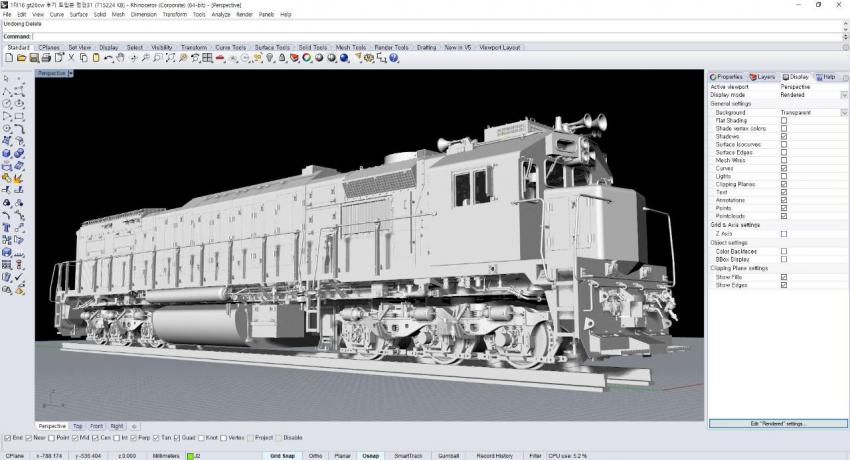Click the four-viewport layout icon
The width and height of the screenshot is (850, 460).
(x=207, y=58)
